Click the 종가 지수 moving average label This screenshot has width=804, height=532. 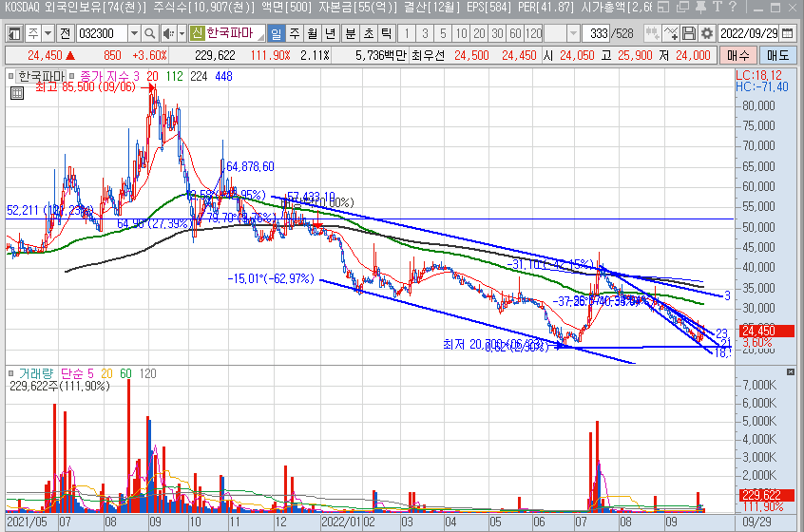tap(104, 76)
